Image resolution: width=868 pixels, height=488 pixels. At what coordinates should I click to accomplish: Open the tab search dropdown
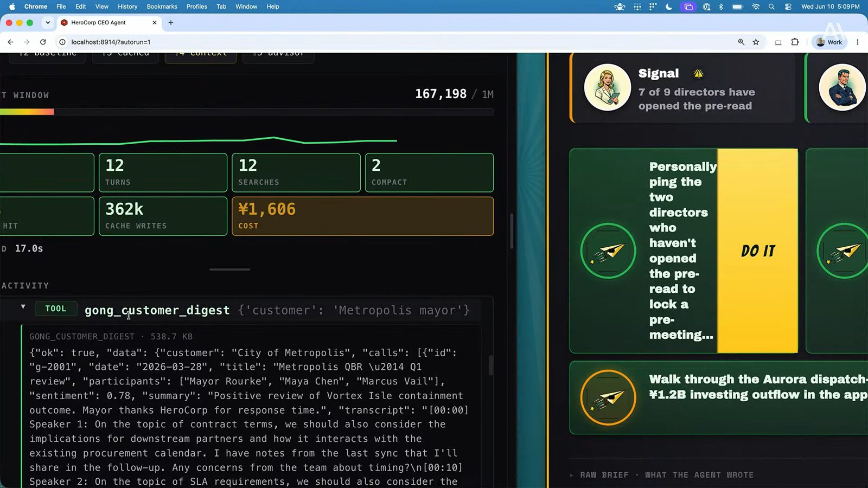(48, 23)
